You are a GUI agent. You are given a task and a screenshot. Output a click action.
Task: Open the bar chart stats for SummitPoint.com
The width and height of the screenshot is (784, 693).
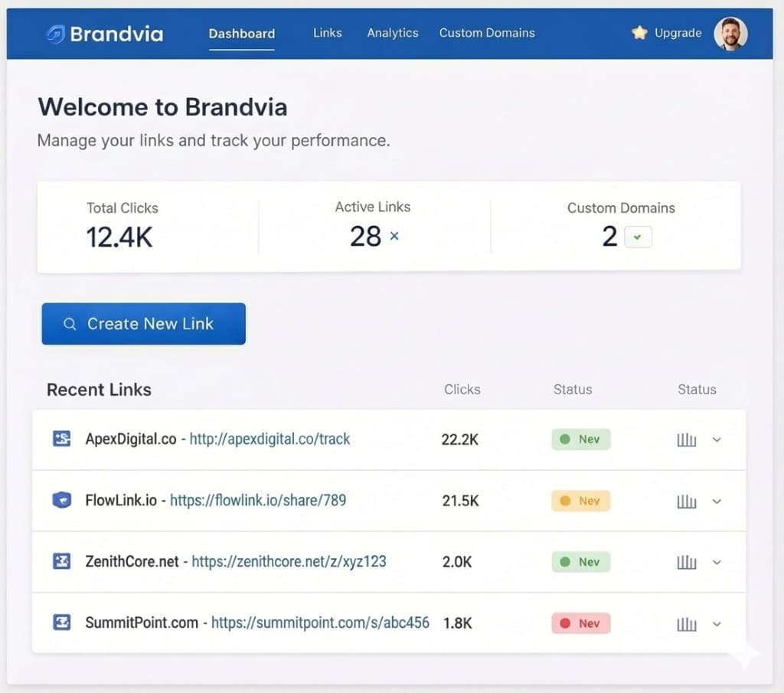[686, 623]
